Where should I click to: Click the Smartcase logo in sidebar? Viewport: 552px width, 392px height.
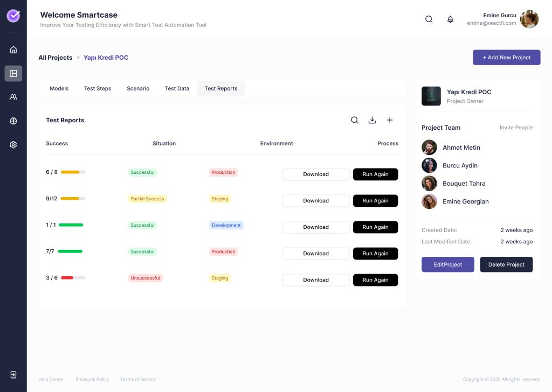click(13, 16)
